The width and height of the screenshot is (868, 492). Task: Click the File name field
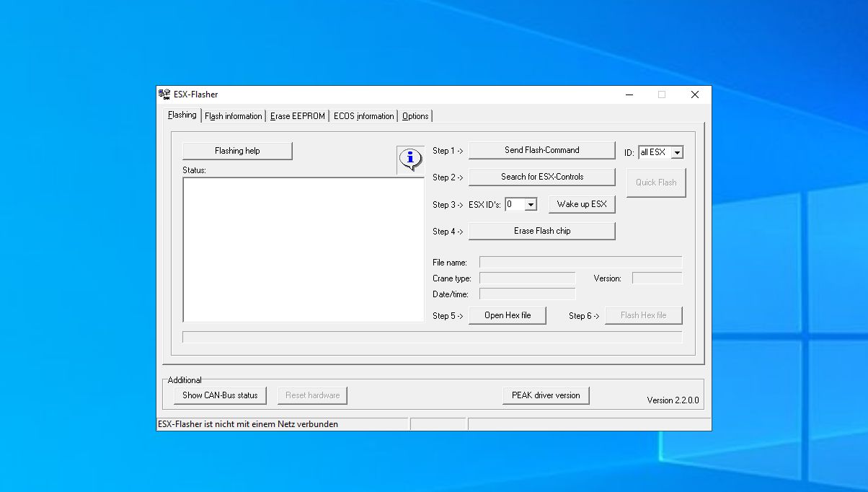click(580, 263)
